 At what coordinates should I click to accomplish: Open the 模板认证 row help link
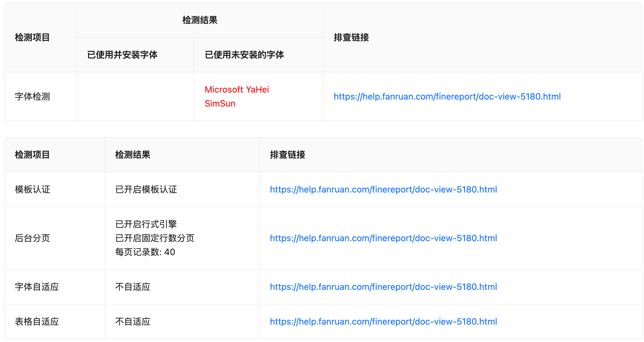tap(383, 189)
